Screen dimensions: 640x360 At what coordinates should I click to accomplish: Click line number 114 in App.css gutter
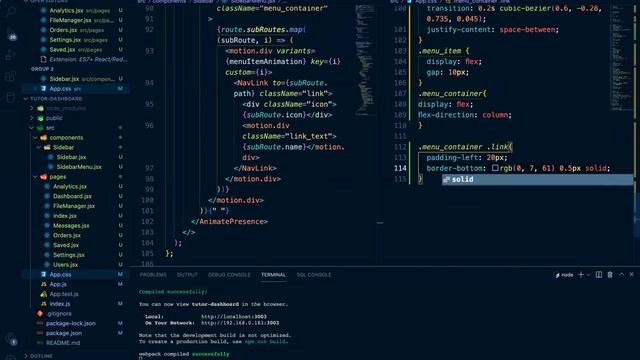click(400, 168)
